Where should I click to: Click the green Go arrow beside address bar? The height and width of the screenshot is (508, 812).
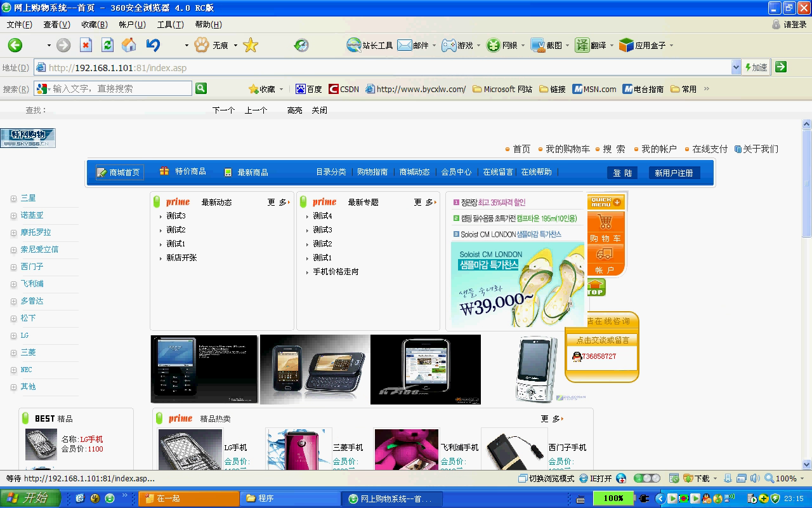[781, 67]
